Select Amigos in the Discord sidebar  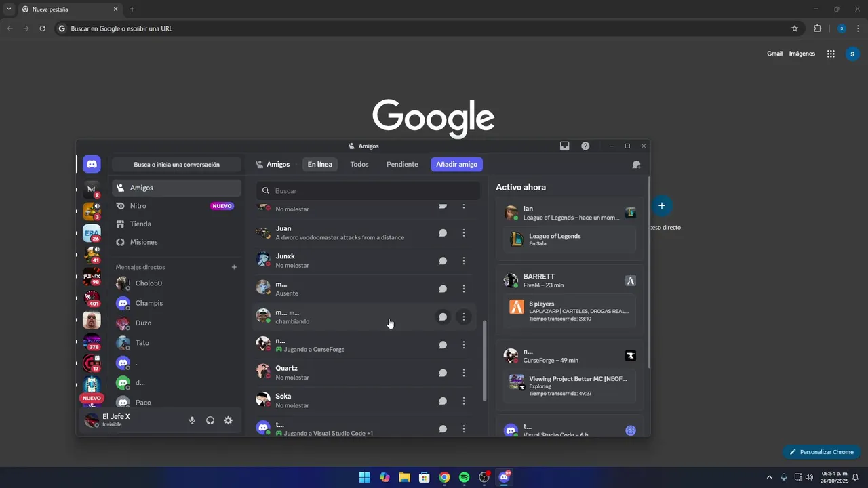(176, 188)
